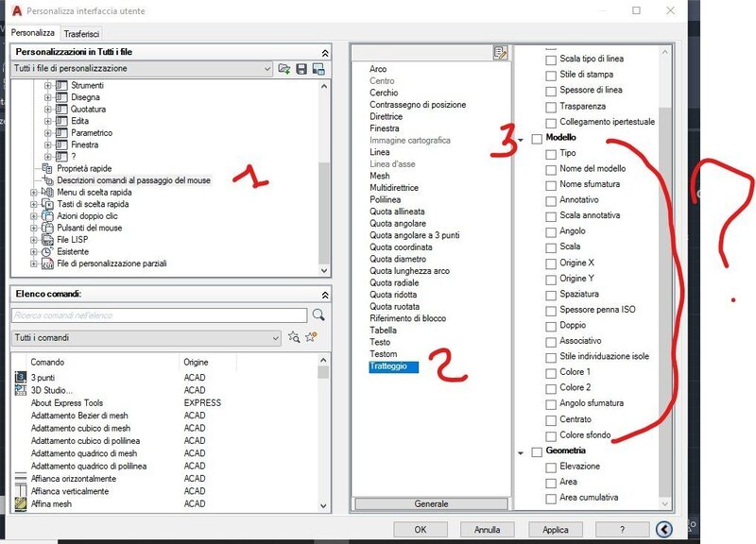This screenshot has height=544, width=756.
Task: Enable the Colore sfondo checkbox
Action: click(551, 436)
